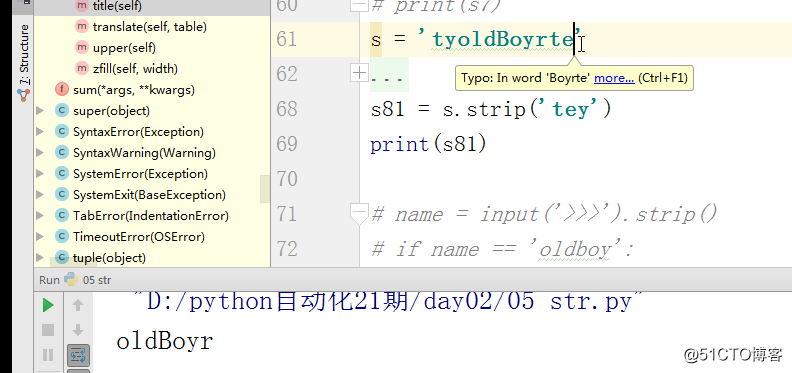Click the commented if name == 'oldboy' line
Screen dimensions: 792x373
(503, 249)
